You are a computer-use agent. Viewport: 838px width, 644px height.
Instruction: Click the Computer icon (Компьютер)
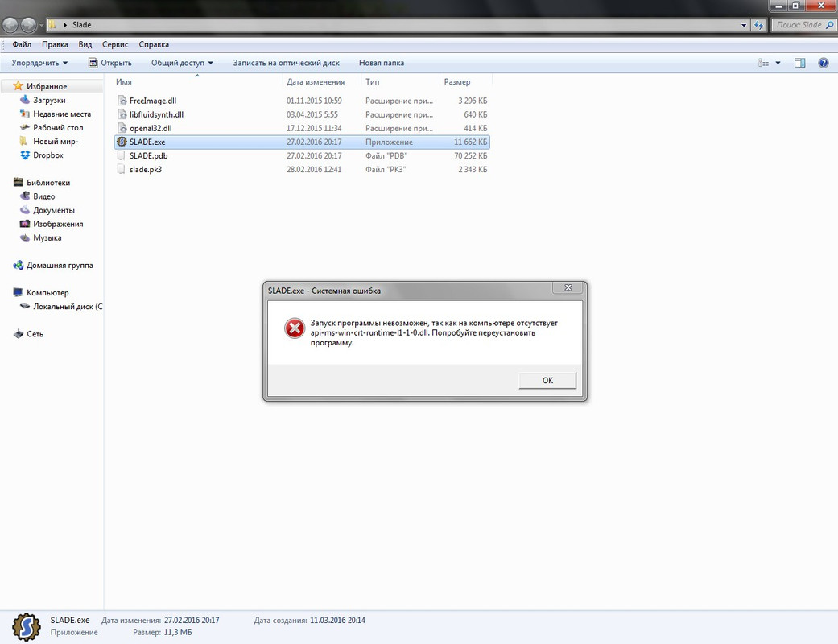[x=19, y=292]
